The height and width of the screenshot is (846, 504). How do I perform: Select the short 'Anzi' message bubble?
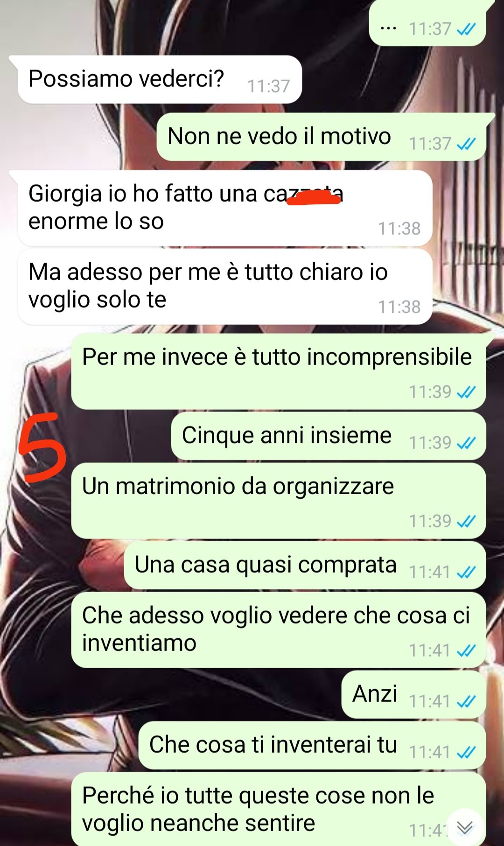[414, 694]
